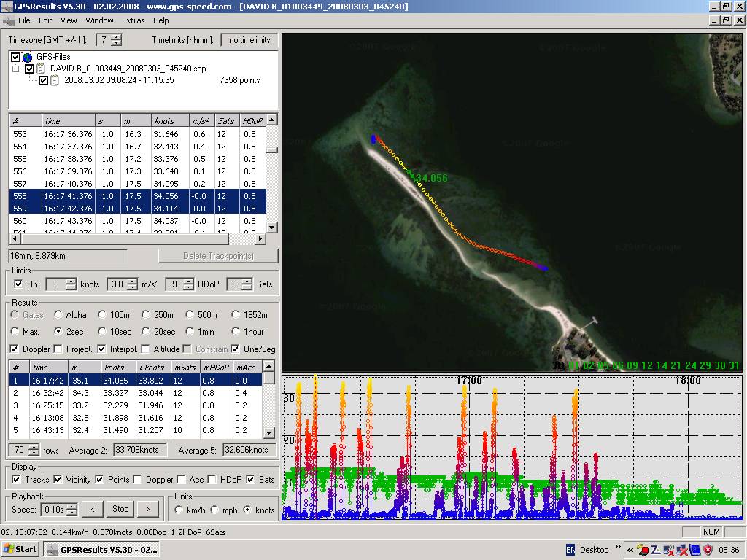Switch units to km/h

point(179,510)
